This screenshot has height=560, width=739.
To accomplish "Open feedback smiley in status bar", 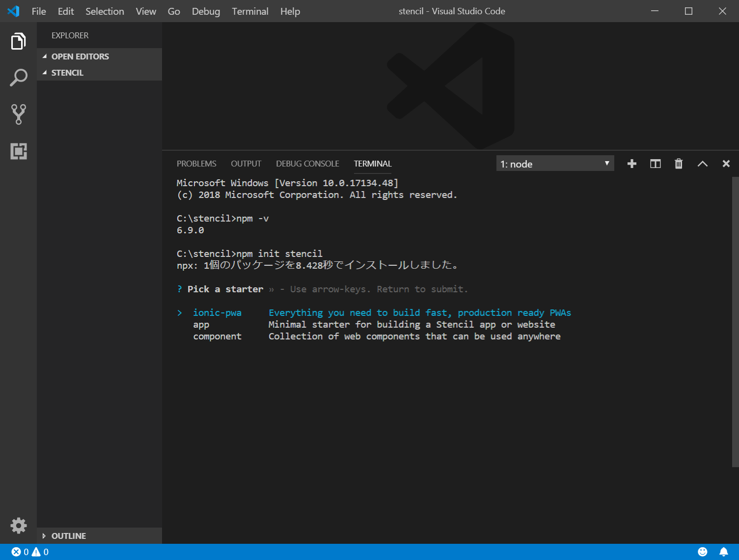I will 703,552.
